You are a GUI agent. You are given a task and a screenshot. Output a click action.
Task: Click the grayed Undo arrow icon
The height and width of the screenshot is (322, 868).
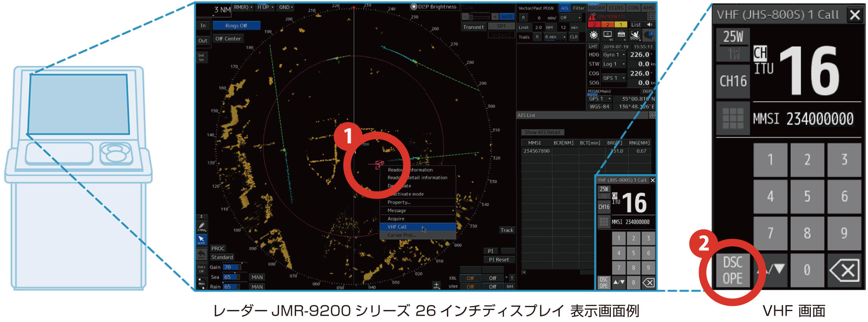[x=201, y=254]
